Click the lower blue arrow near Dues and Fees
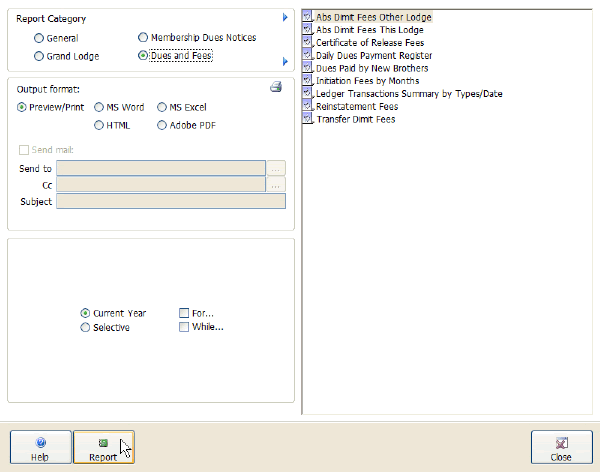 [285, 62]
